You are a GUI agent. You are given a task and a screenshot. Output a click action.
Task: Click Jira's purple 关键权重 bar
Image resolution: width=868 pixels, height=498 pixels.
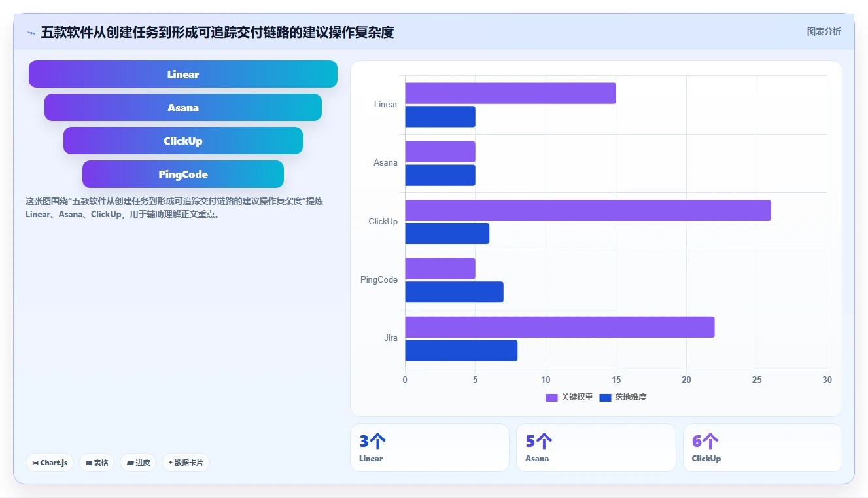point(560,327)
